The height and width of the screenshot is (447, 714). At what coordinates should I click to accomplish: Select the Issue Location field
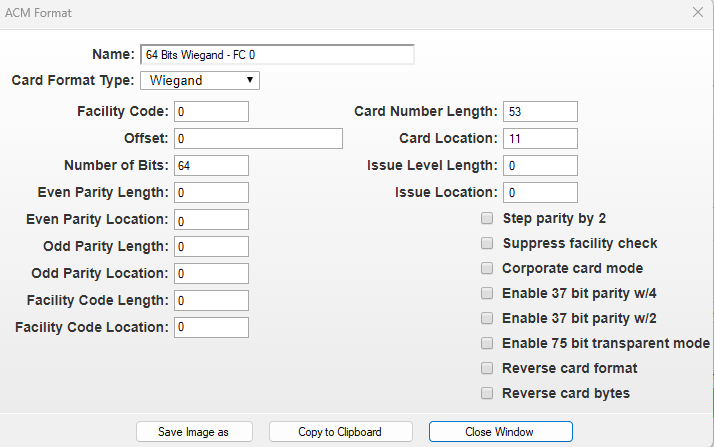point(540,193)
